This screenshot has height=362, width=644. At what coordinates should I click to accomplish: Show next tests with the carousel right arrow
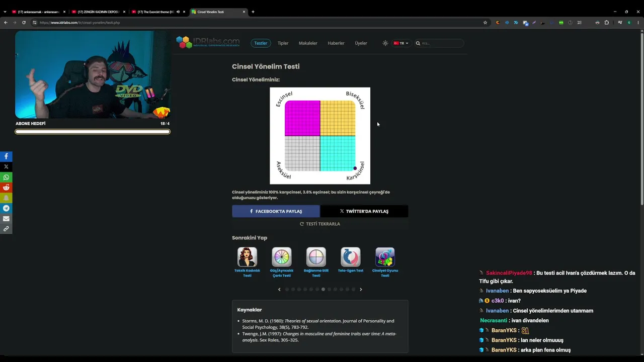361,290
